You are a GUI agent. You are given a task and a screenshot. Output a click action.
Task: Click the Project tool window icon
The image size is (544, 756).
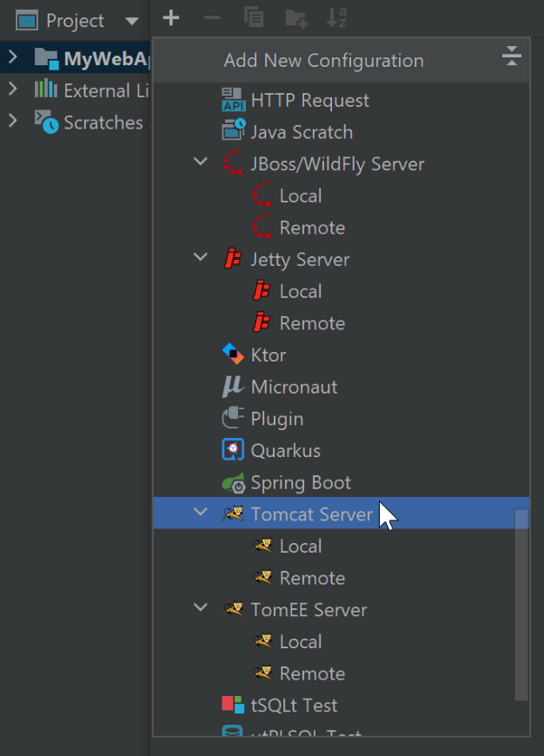(x=27, y=21)
